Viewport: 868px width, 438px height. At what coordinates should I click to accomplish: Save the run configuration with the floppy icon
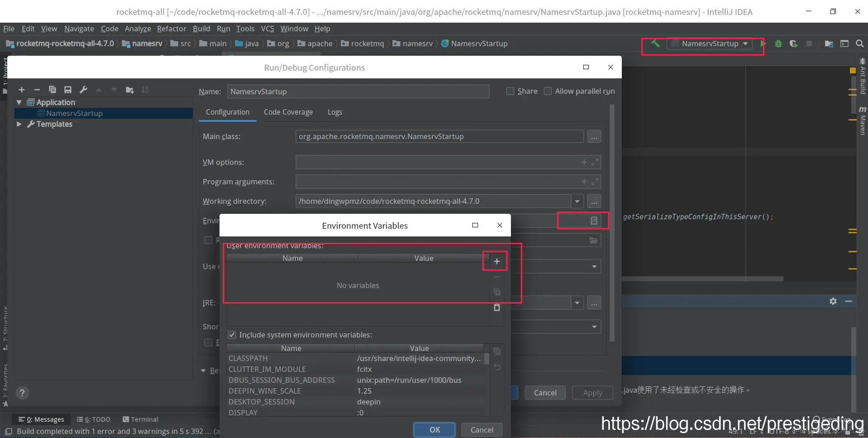68,90
